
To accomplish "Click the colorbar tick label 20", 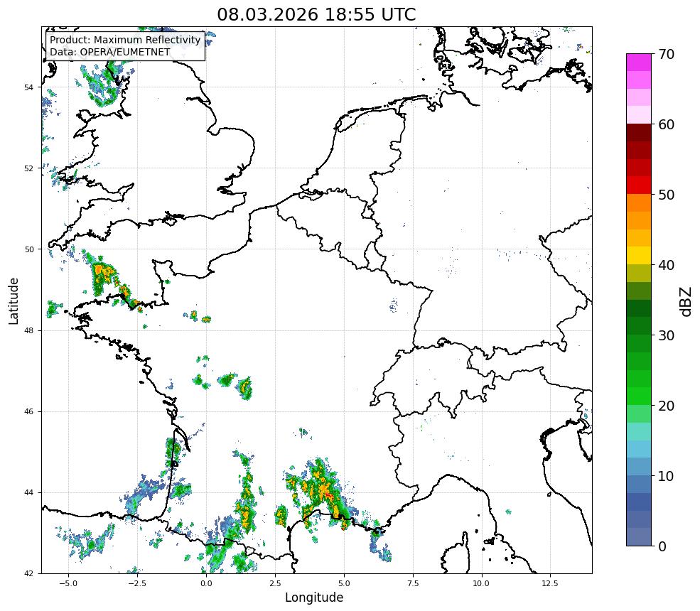I will [x=666, y=406].
